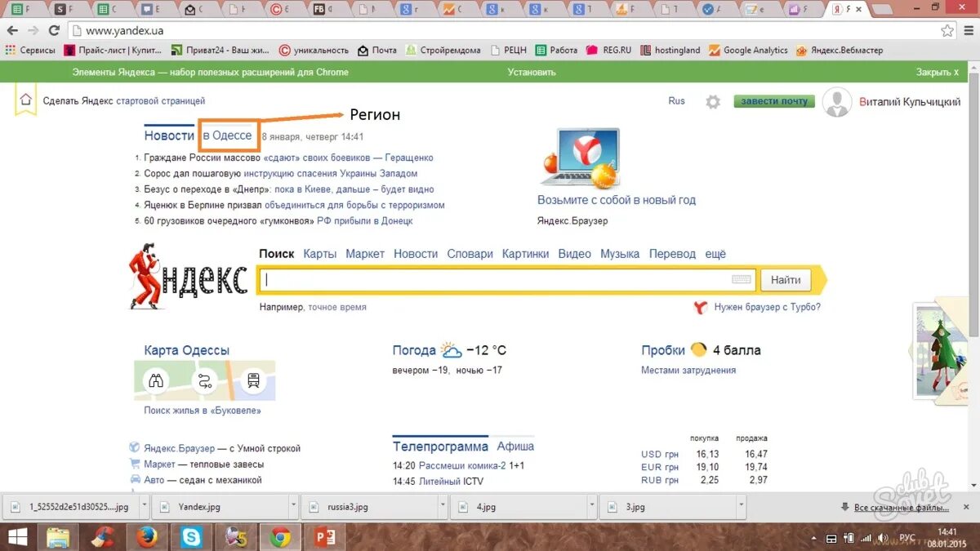The height and width of the screenshot is (551, 980).
Task: Select the Перевод tab
Action: 673,254
